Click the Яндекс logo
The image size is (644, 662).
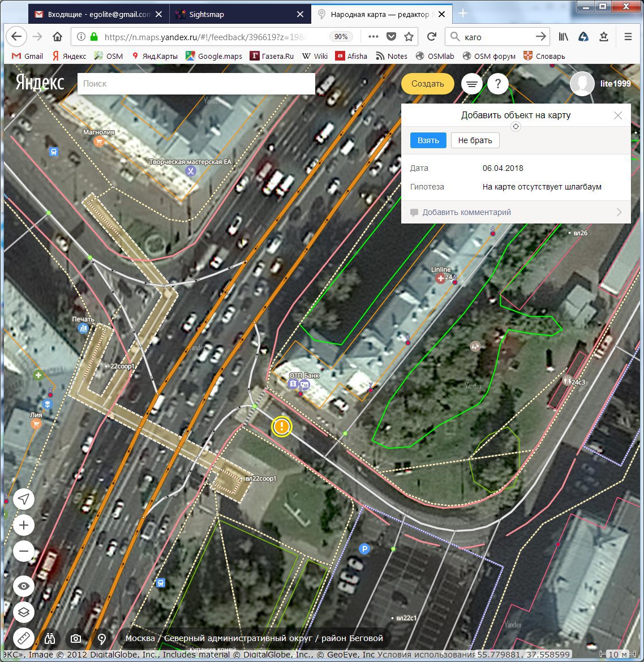pos(40,83)
